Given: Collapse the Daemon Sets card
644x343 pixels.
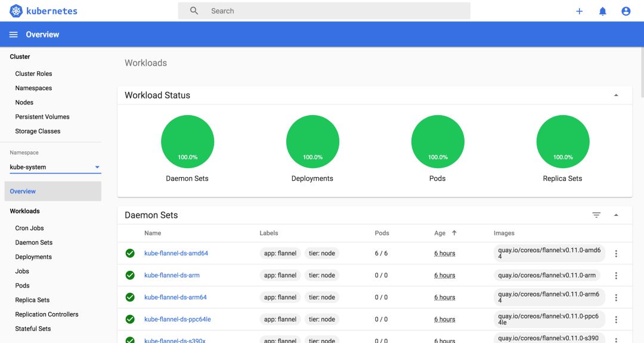Looking at the screenshot, I should (616, 215).
